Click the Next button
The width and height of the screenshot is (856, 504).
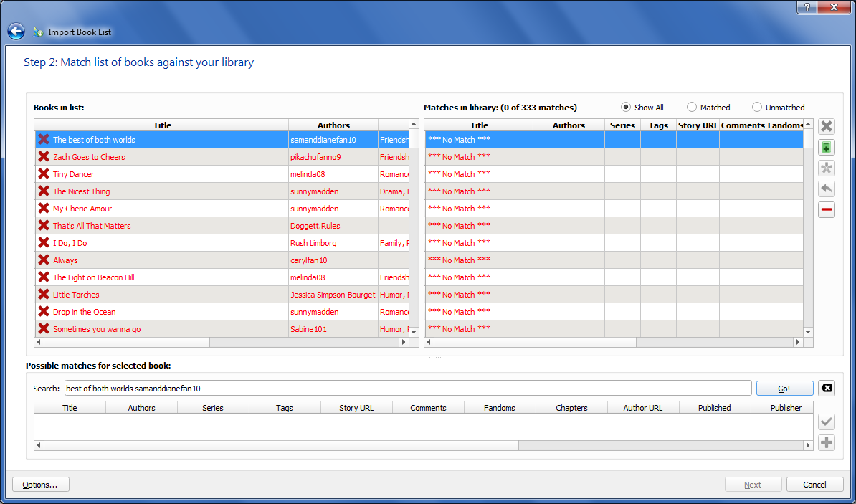coord(753,485)
